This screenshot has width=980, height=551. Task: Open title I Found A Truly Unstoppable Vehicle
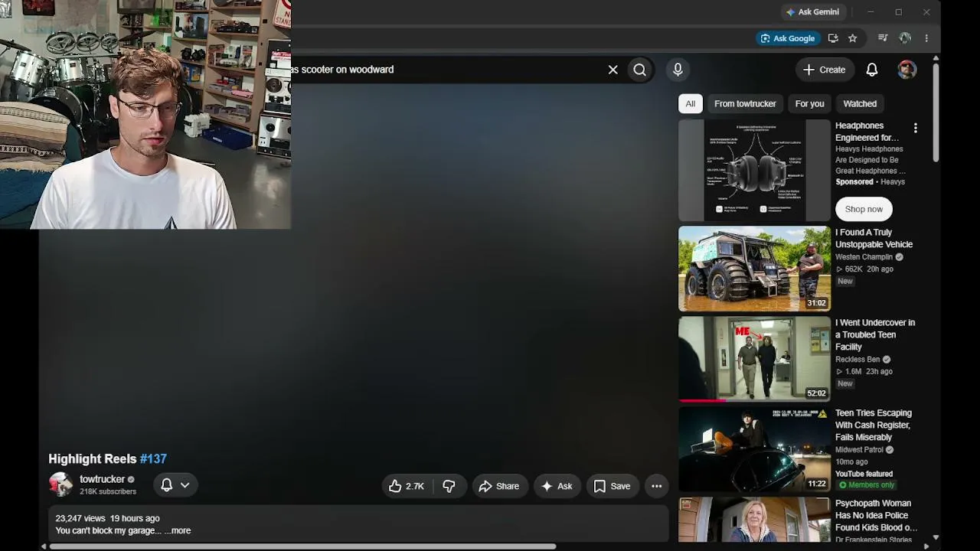click(874, 239)
